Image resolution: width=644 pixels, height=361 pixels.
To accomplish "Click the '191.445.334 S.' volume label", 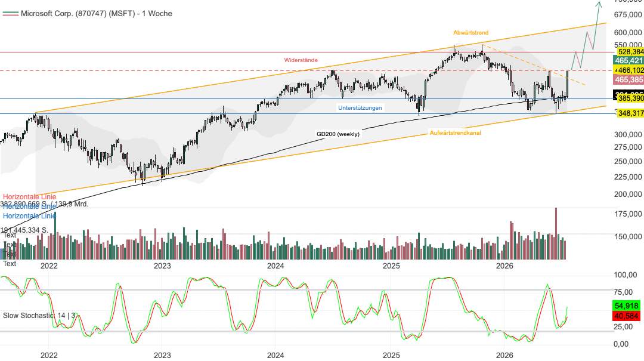I will coord(24,230).
